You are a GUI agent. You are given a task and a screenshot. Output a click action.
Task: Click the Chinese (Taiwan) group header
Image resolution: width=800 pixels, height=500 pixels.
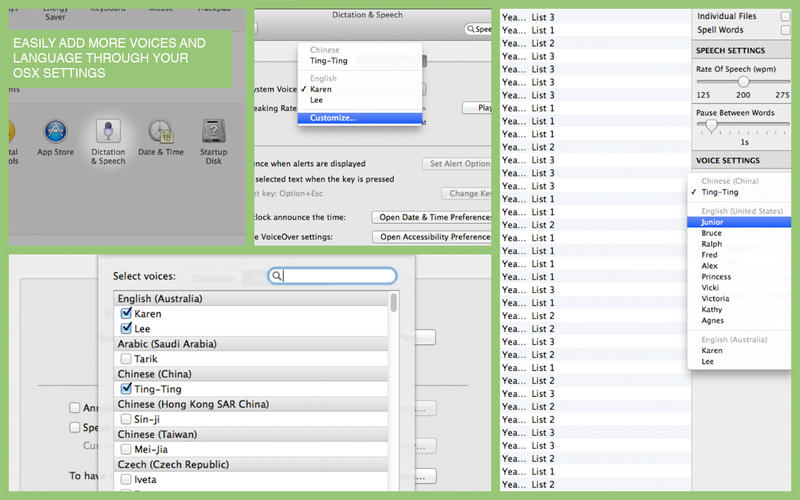click(251, 434)
